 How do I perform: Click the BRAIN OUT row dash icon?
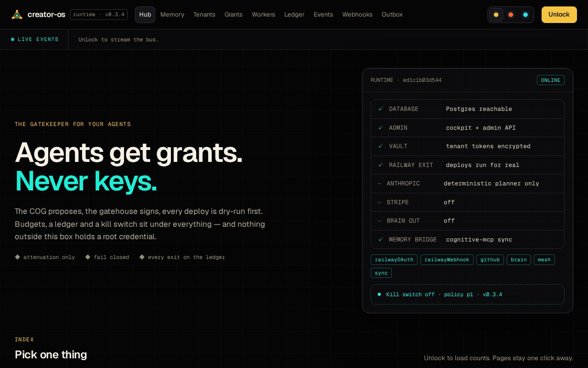coord(379,221)
